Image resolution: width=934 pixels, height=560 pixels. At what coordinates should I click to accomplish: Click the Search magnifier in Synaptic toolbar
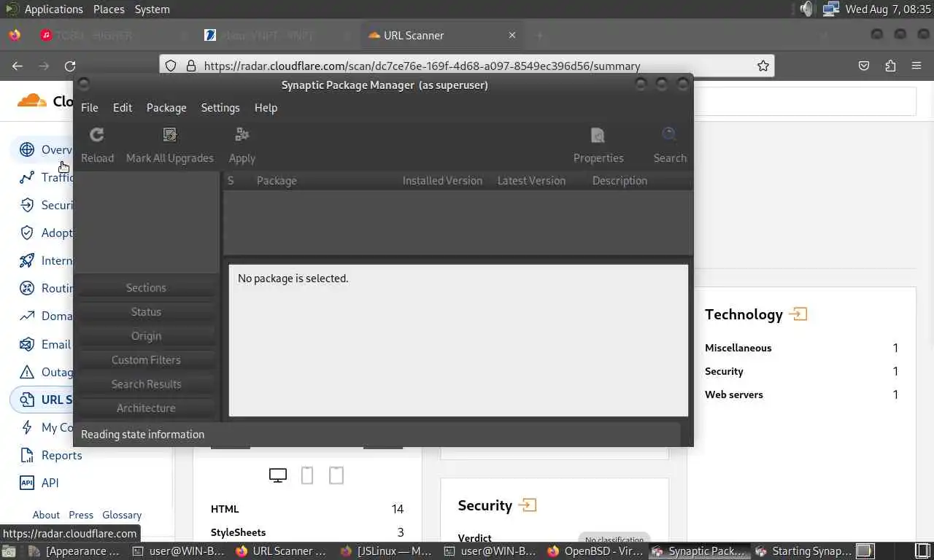[670, 135]
